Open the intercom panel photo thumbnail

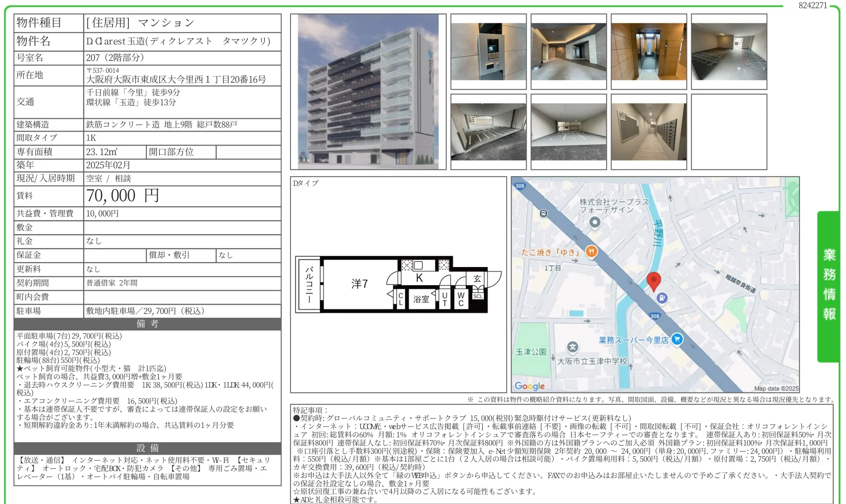[x=488, y=50]
